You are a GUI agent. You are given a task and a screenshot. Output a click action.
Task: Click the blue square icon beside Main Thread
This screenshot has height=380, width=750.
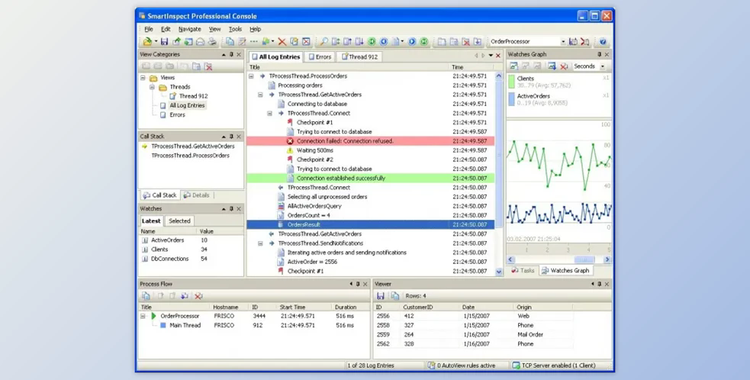(x=163, y=325)
